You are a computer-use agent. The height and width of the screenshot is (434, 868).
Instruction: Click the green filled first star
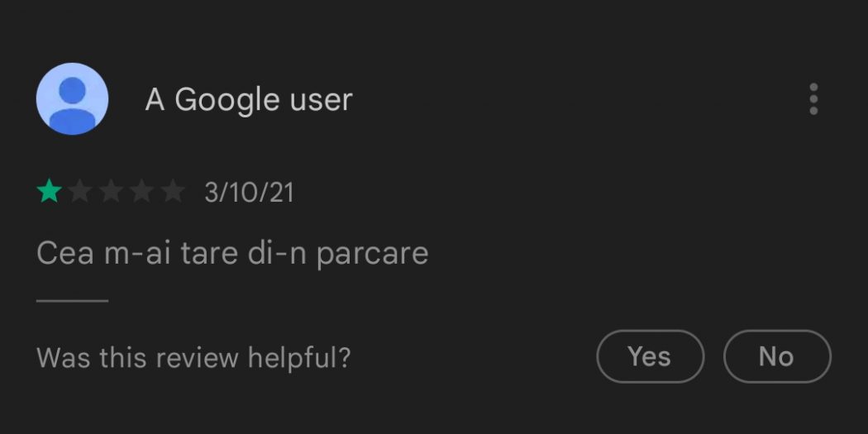50,193
